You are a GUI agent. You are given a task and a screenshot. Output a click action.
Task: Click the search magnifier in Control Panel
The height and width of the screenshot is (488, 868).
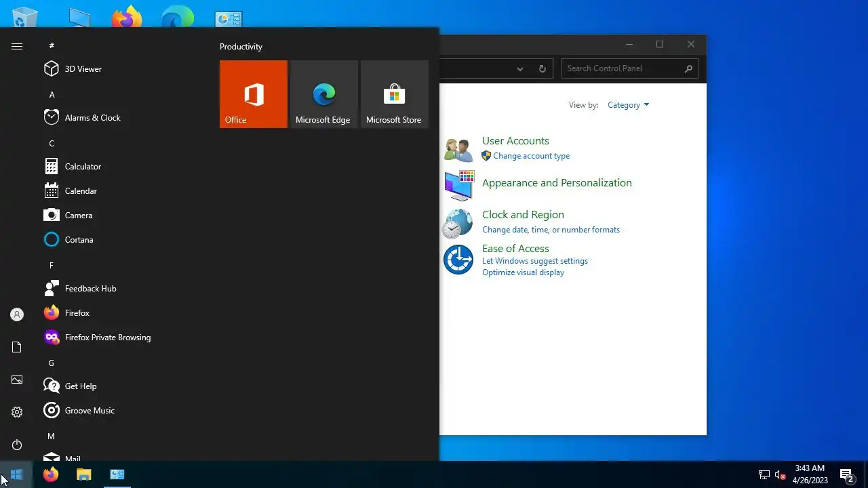688,68
